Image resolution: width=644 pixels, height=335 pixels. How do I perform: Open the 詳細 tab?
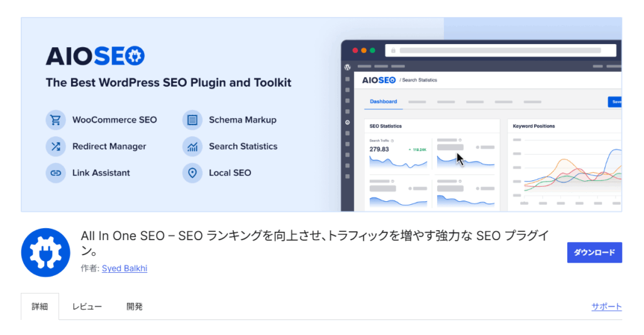(40, 307)
